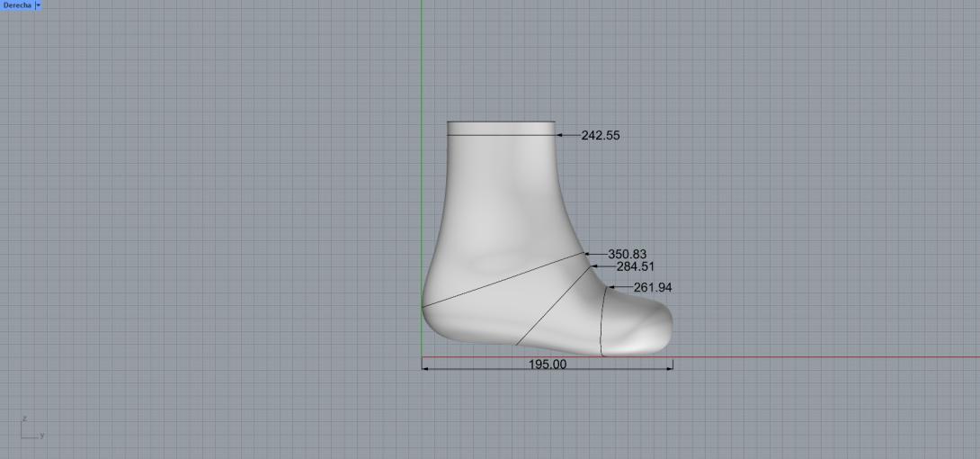Click the right end of 195.00 dimension line

[672, 364]
